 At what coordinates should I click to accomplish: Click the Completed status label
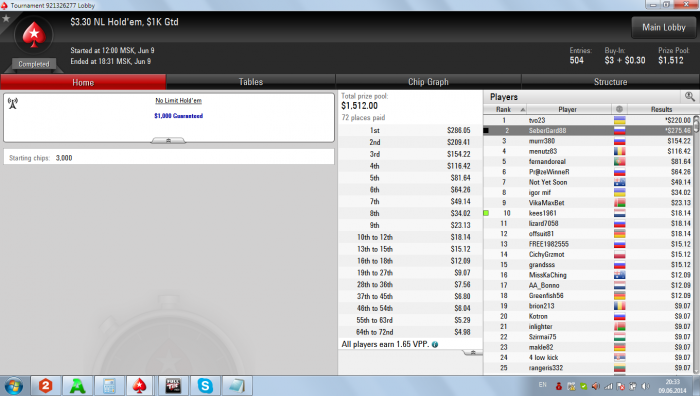(x=34, y=64)
